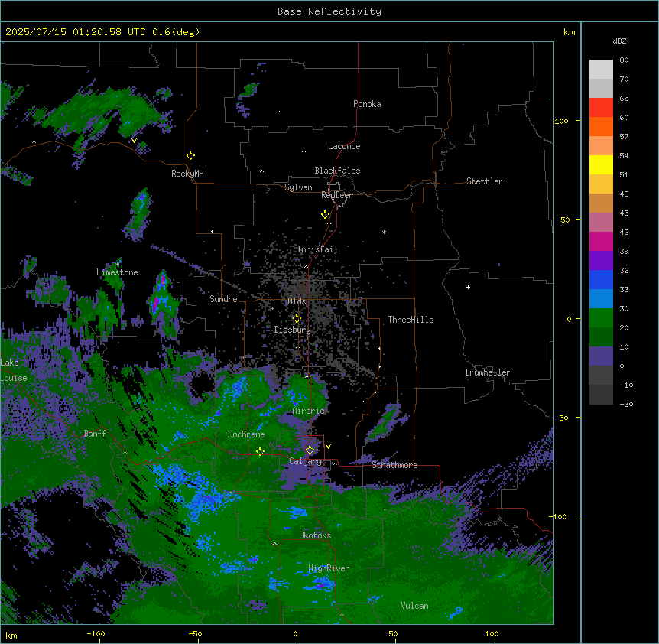Viewport: 659px width, 644px height.
Task: Click the Lake Louise label
Action: tap(14, 370)
